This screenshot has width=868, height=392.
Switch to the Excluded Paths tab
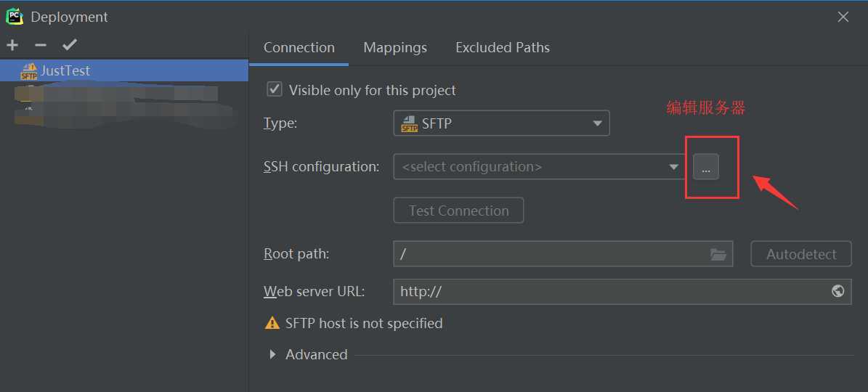pyautogui.click(x=503, y=48)
